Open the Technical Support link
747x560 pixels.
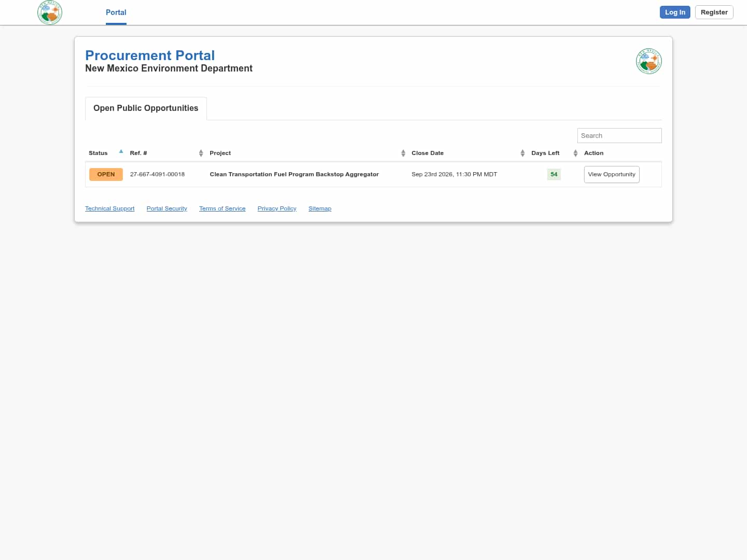pyautogui.click(x=109, y=208)
